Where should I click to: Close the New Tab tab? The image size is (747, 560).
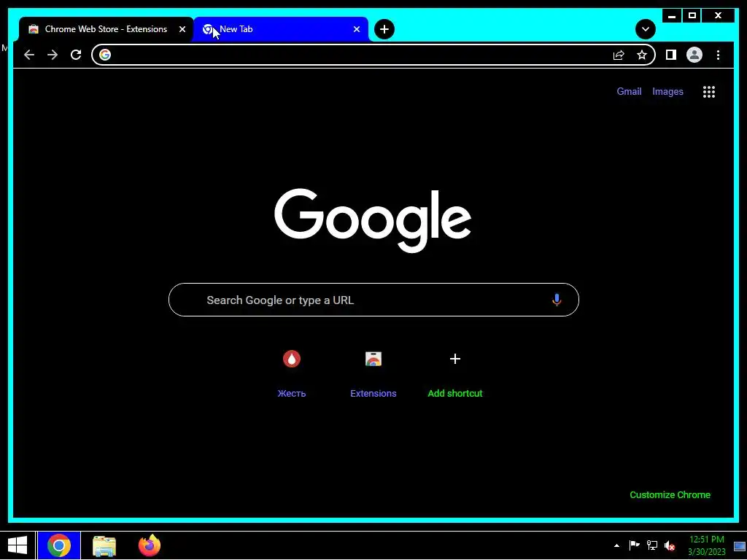pyautogui.click(x=356, y=29)
